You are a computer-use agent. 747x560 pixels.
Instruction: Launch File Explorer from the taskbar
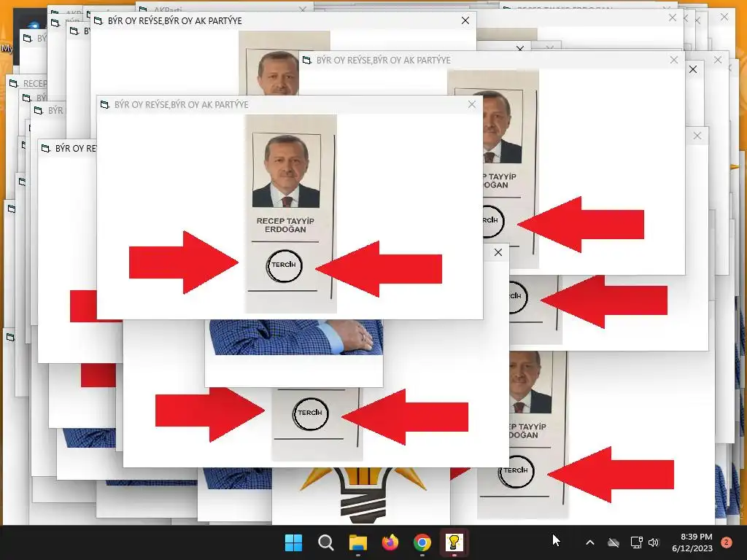tap(357, 542)
